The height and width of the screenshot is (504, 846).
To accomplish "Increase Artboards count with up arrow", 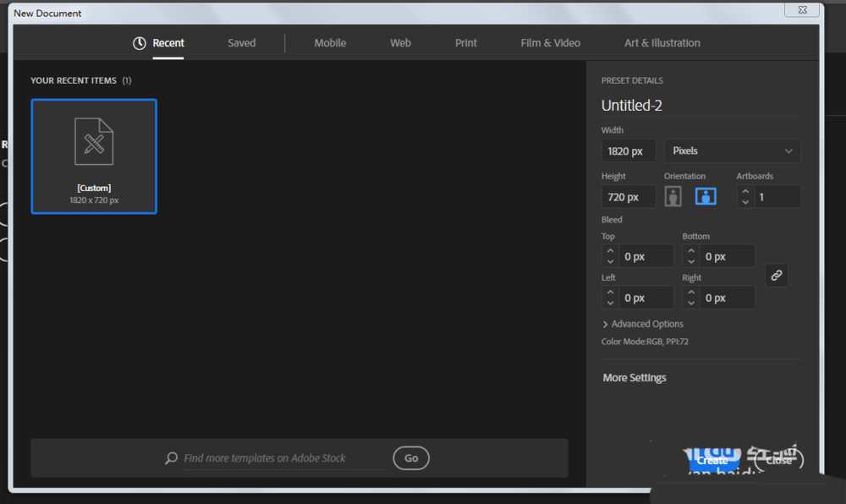I will [745, 192].
